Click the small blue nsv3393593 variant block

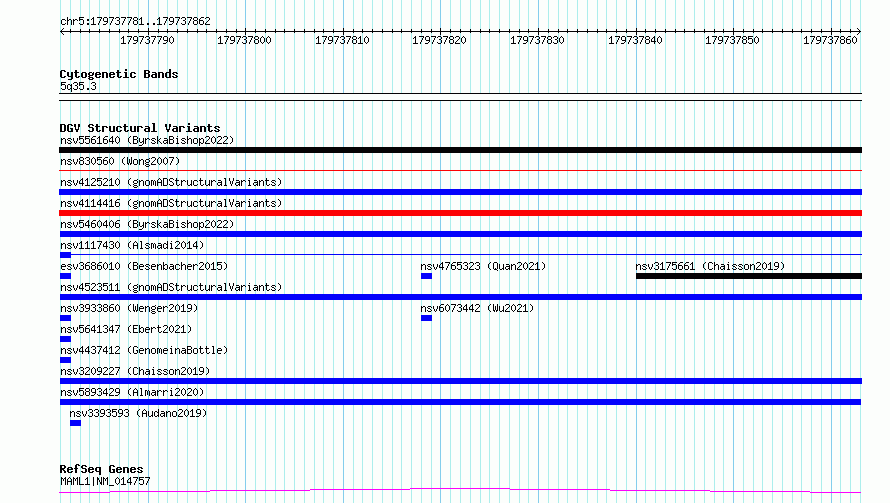pyautogui.click(x=75, y=423)
